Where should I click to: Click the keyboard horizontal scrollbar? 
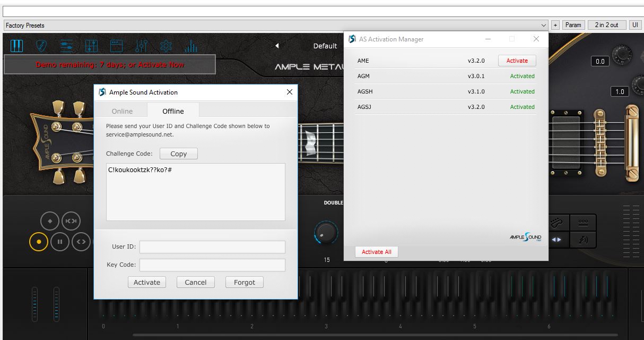coord(375,335)
